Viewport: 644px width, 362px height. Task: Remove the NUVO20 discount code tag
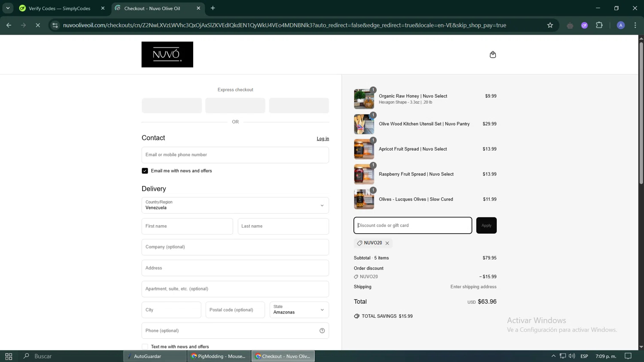(387, 243)
